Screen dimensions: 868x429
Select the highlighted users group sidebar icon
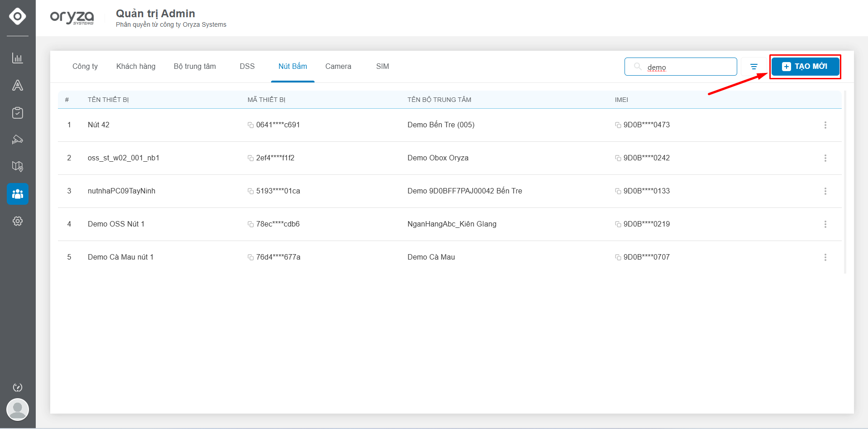(x=18, y=194)
